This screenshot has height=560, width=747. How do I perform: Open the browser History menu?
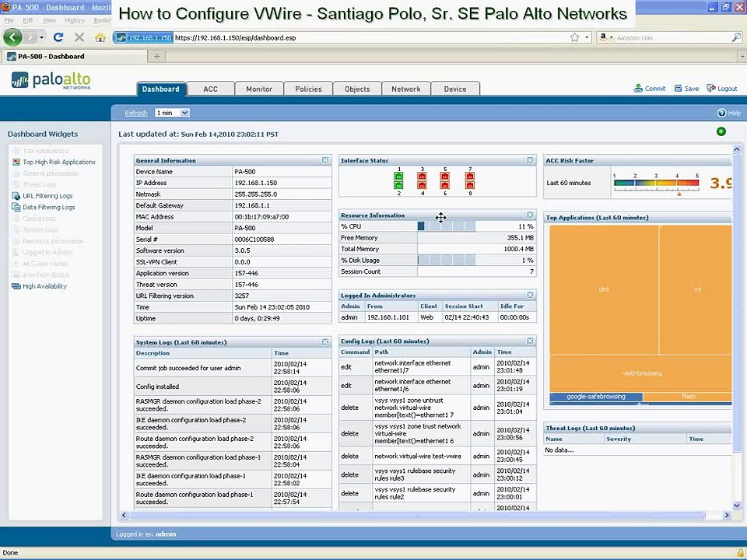pyautogui.click(x=75, y=20)
